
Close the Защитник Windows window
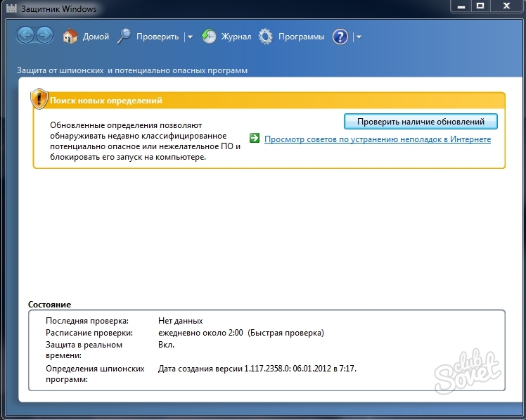pos(506,6)
